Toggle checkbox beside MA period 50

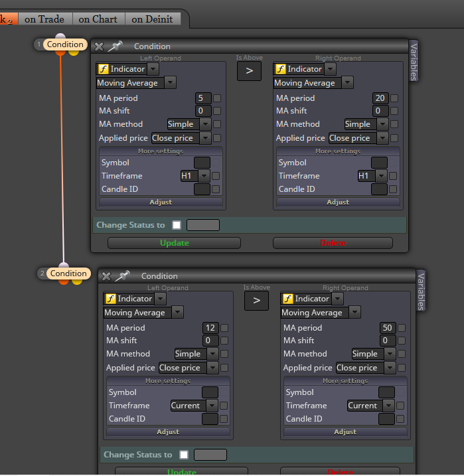coord(402,328)
